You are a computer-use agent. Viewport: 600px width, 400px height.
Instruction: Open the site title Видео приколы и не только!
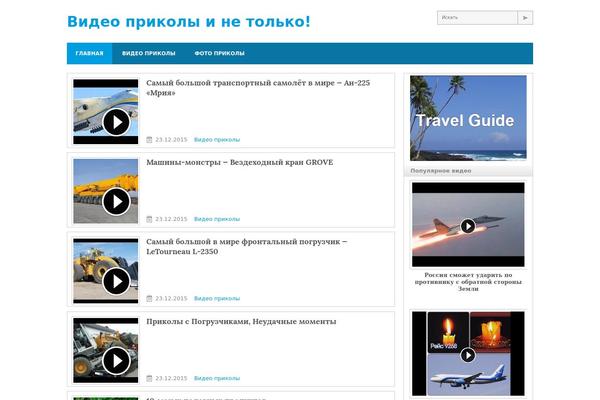tap(189, 21)
